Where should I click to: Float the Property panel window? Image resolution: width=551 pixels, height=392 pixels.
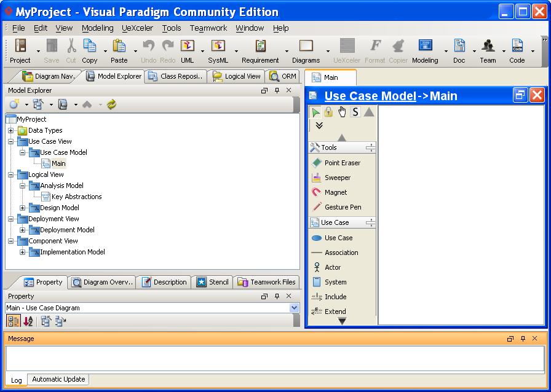tap(264, 297)
